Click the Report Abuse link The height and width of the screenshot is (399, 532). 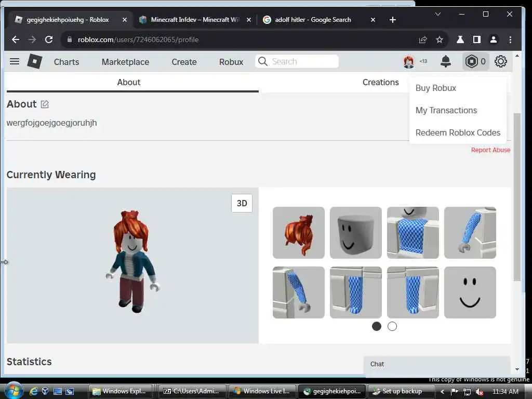click(x=490, y=150)
